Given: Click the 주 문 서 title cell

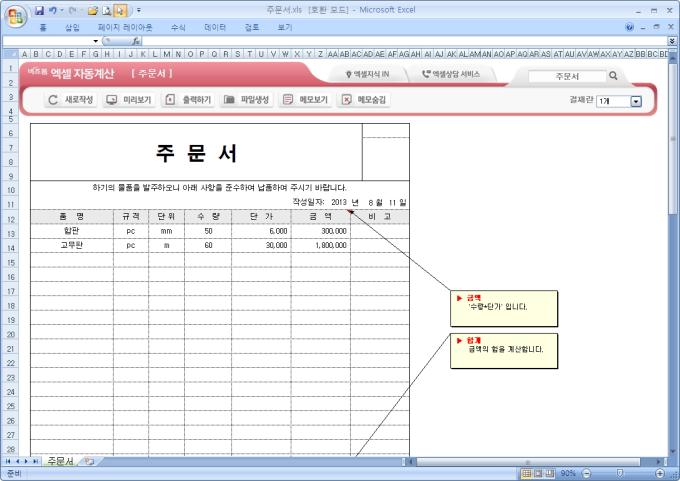Looking at the screenshot, I should tap(196, 152).
